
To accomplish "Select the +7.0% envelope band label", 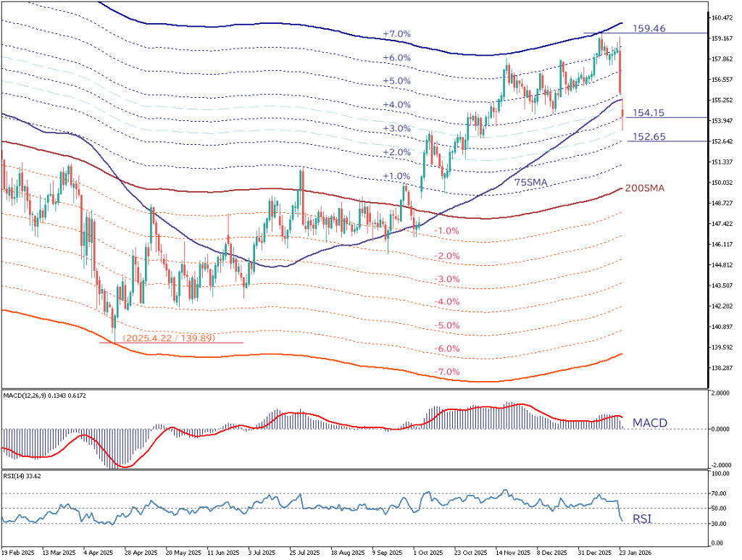I will pyautogui.click(x=396, y=34).
